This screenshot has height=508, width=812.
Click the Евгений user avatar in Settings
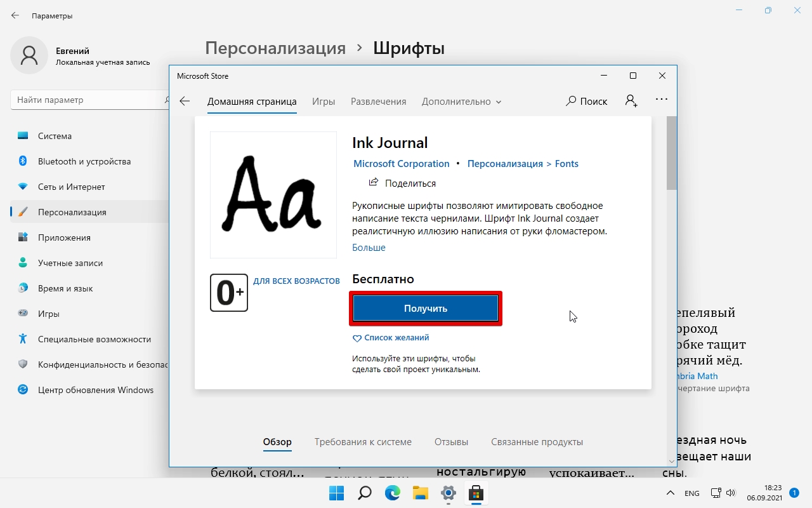click(x=29, y=55)
